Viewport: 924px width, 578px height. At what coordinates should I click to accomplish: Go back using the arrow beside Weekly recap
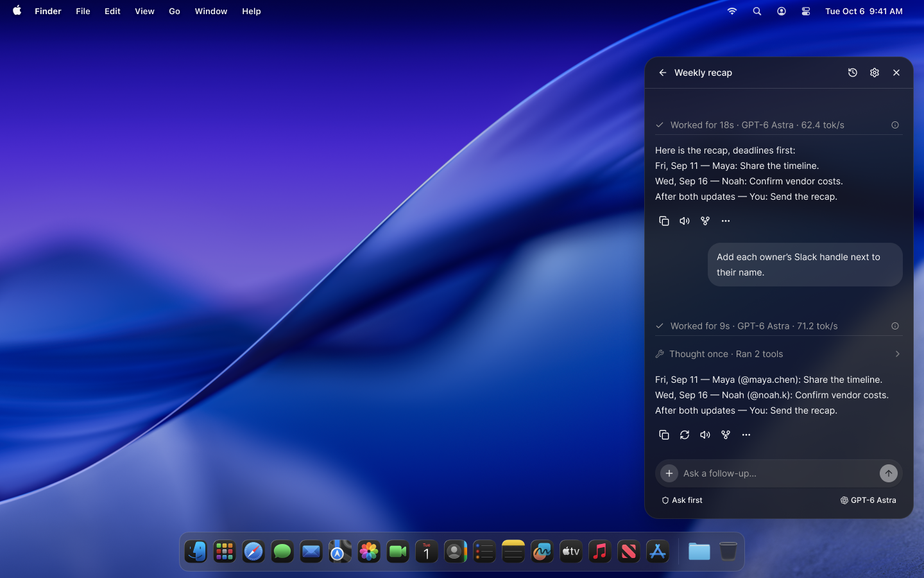tap(662, 73)
